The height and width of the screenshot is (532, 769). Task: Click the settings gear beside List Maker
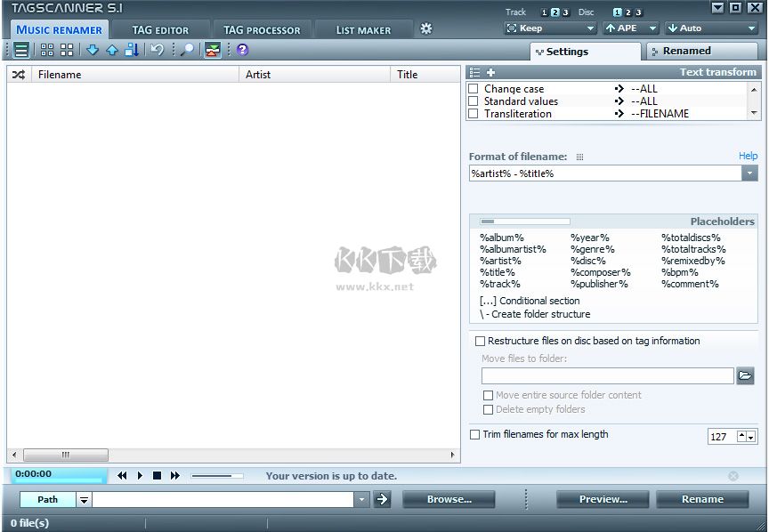click(426, 28)
